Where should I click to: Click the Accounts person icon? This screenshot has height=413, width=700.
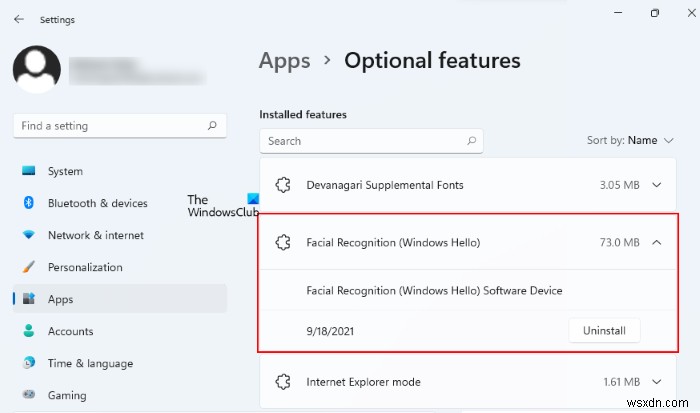[x=28, y=331]
